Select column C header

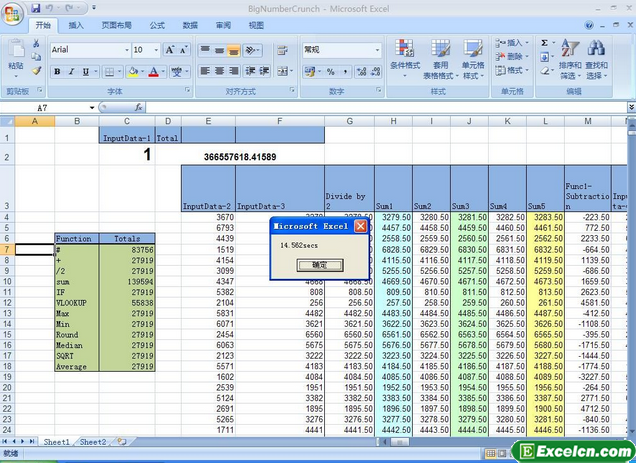point(127,121)
